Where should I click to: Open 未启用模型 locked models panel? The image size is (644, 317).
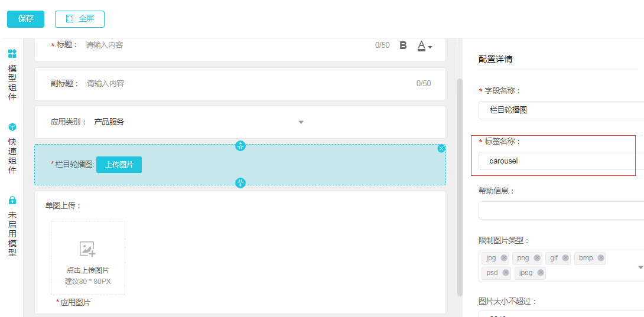(12, 226)
